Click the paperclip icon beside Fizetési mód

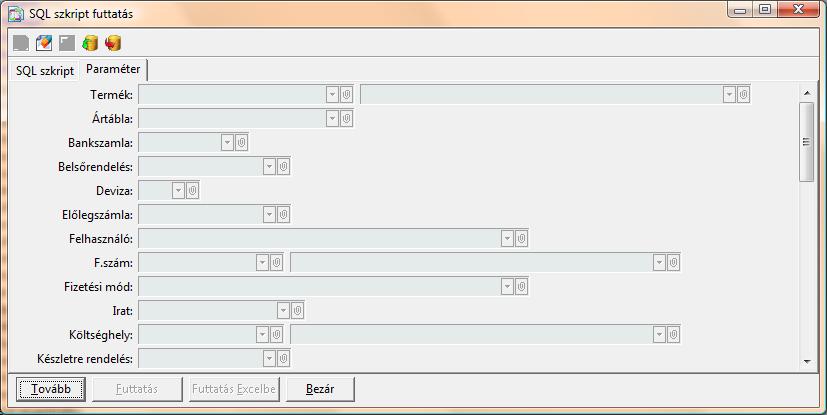(x=521, y=286)
